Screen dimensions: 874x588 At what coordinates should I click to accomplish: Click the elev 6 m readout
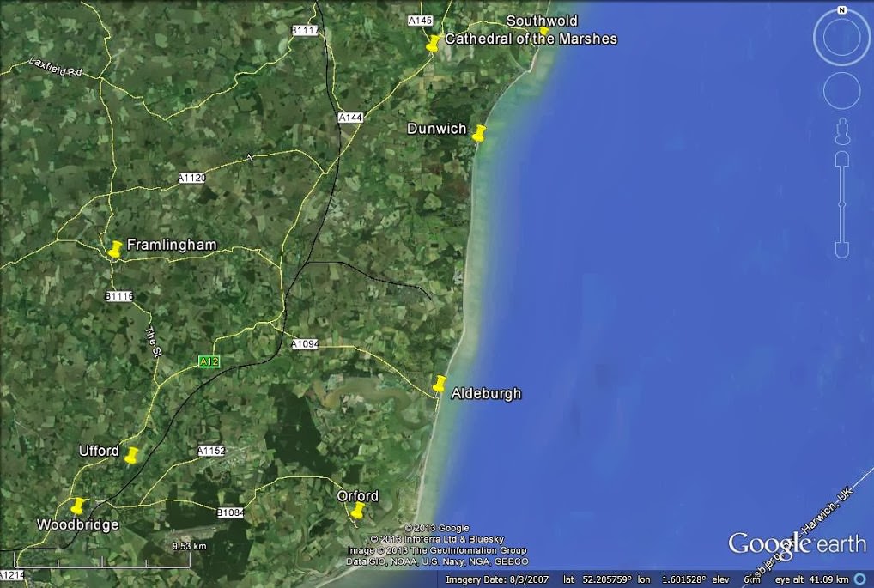coord(736,579)
